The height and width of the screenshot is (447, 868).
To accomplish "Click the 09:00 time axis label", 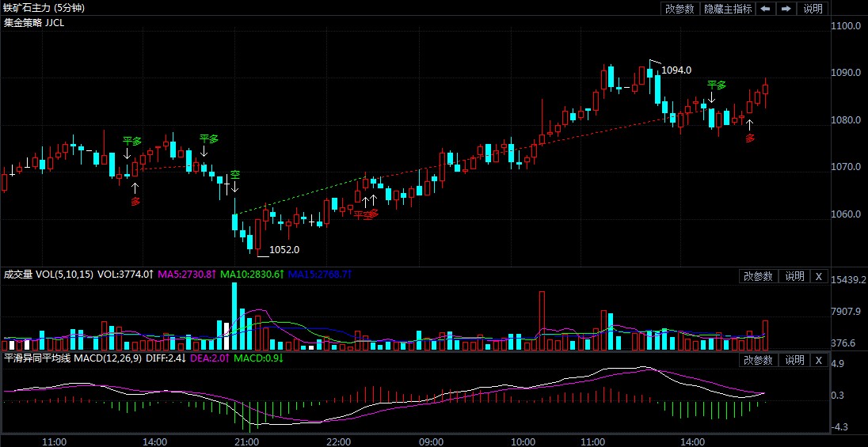I will point(432,441).
